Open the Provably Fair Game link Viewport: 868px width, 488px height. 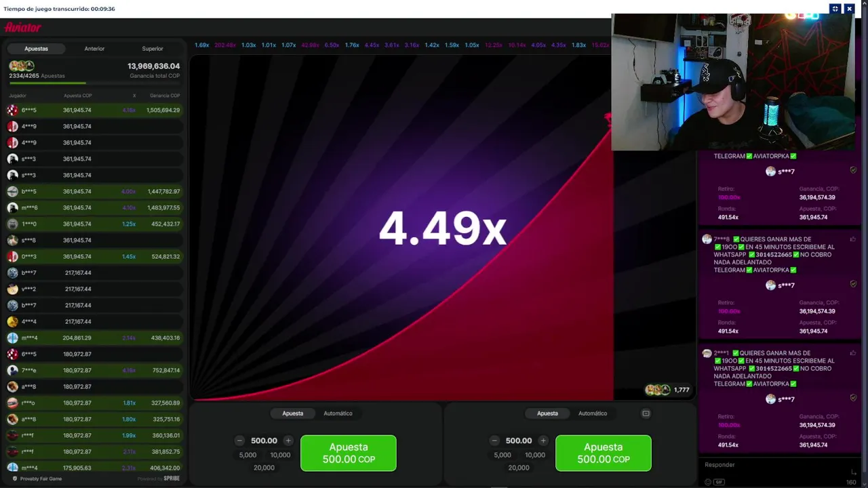click(41, 479)
